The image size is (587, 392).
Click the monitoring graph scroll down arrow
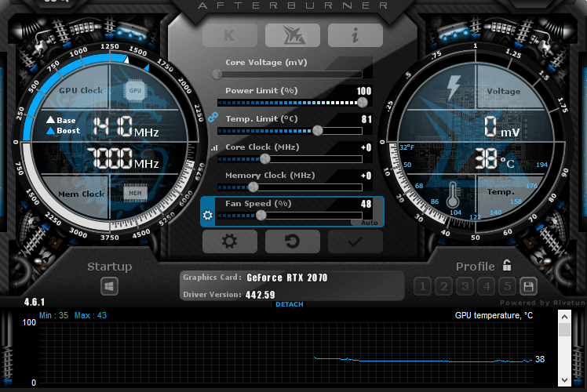564,380
